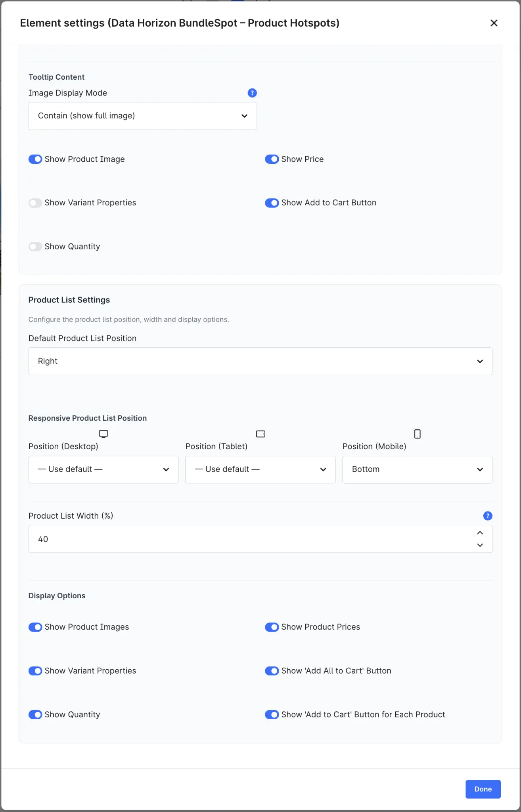Turn on tooltip Show Quantity
The width and height of the screenshot is (521, 812).
point(35,247)
